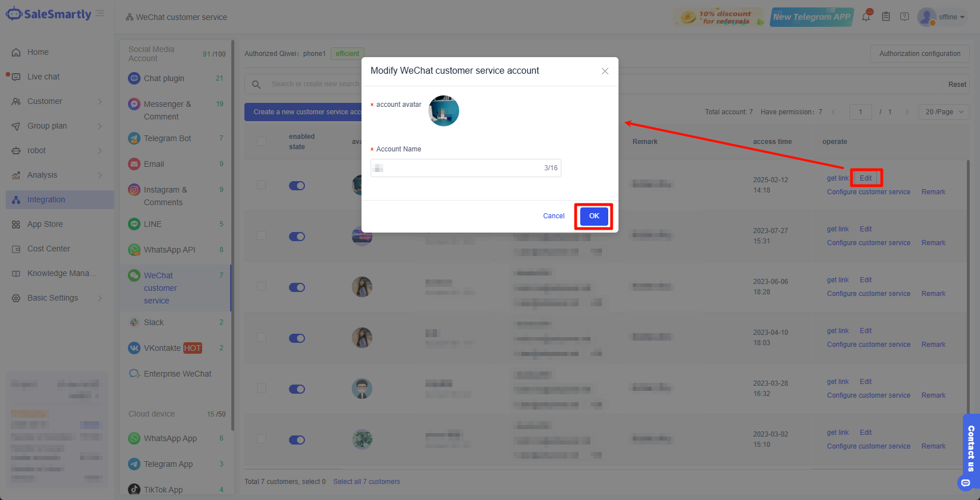The width and height of the screenshot is (980, 500).
Task: Click Create a new customer service account
Action: [x=307, y=112]
